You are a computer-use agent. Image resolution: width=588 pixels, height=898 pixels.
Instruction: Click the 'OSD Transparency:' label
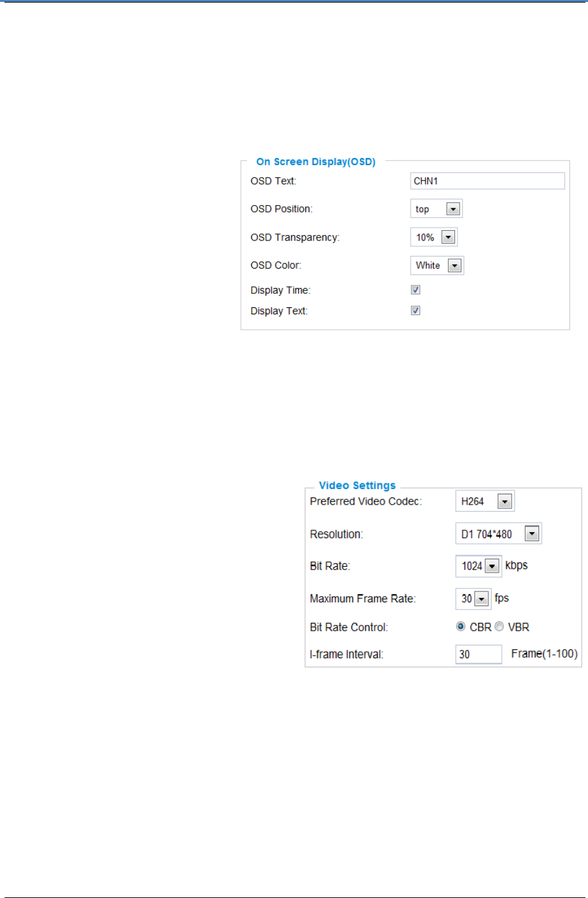coord(295,237)
